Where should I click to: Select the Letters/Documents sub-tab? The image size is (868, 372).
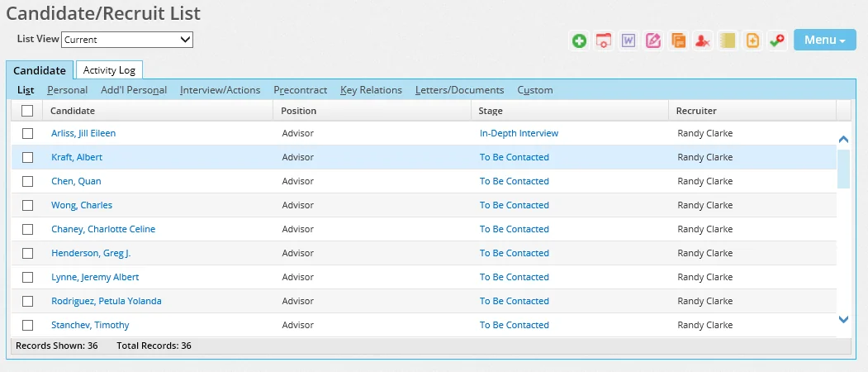point(459,90)
